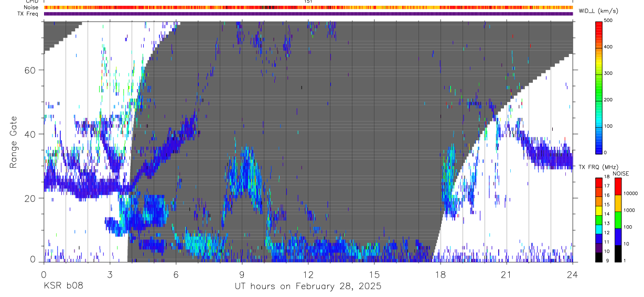644x297 pixels.
Task: Select the 100 tick on the NOISE legend
Action: coord(628,228)
